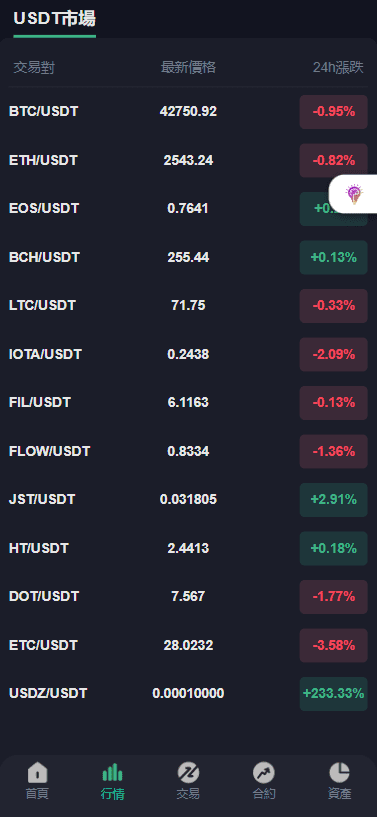The height and width of the screenshot is (817, 377).
Task: Open the contract trending-arrow icon
Action: click(x=263, y=772)
